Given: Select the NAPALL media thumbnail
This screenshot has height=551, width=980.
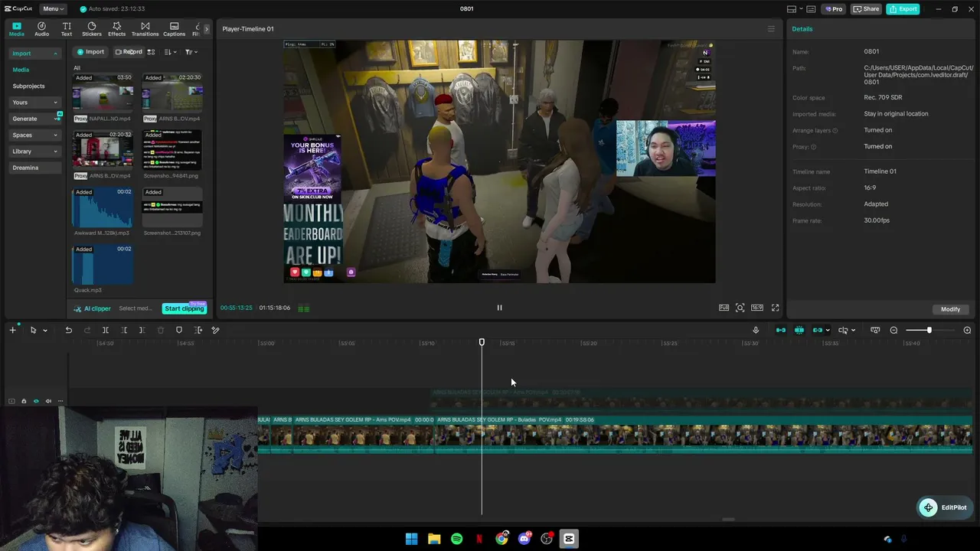Looking at the screenshot, I should 103,93.
